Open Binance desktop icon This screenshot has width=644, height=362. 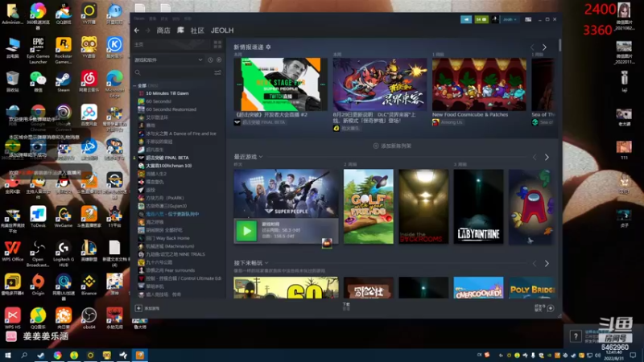coord(89,285)
